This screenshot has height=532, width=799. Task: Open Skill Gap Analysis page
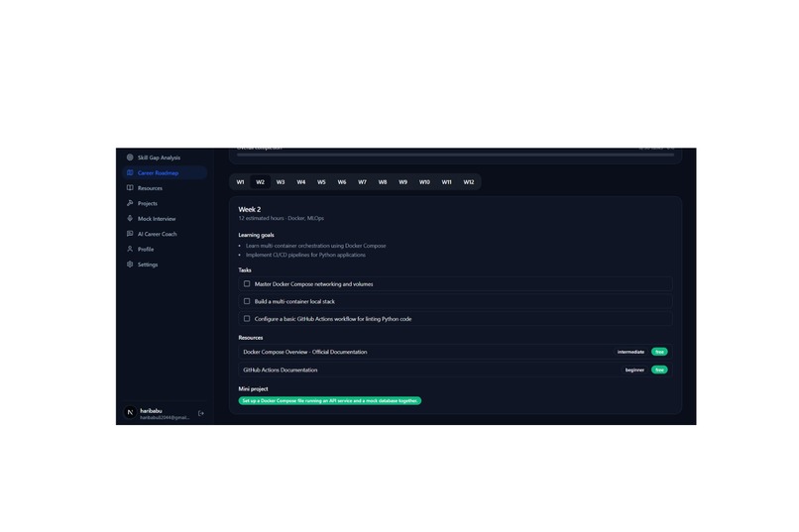pyautogui.click(x=159, y=158)
